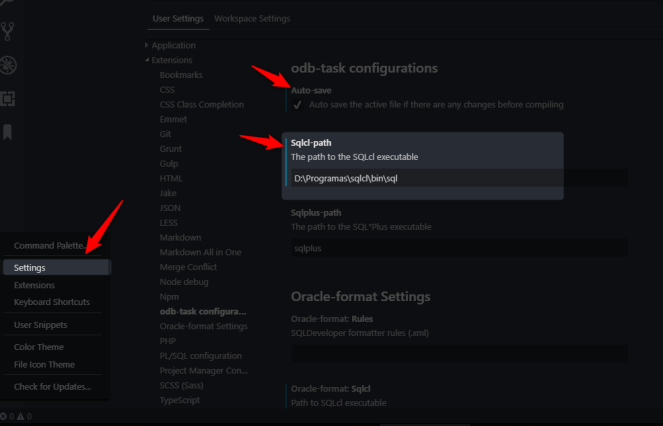Open PL/SQL configuration in settings tree

tap(200, 356)
